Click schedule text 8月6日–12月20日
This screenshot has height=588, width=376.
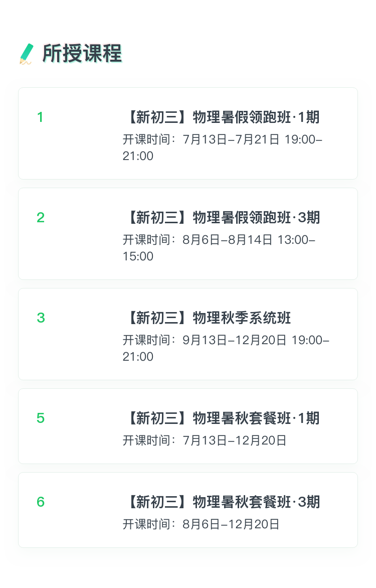pos(231,524)
